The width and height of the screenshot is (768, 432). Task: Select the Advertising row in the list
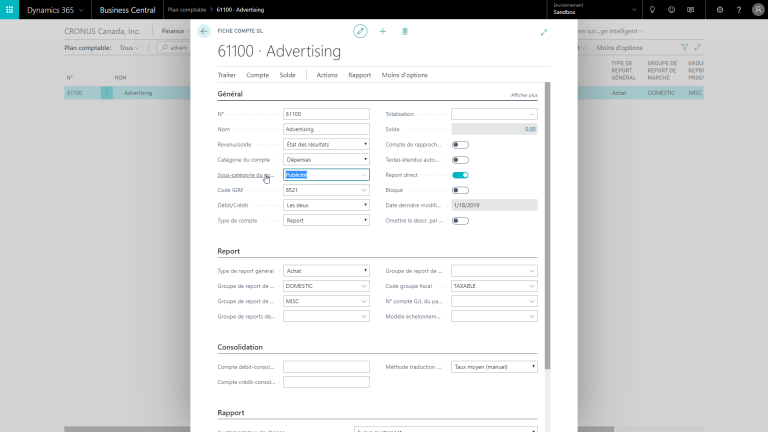coord(138,93)
